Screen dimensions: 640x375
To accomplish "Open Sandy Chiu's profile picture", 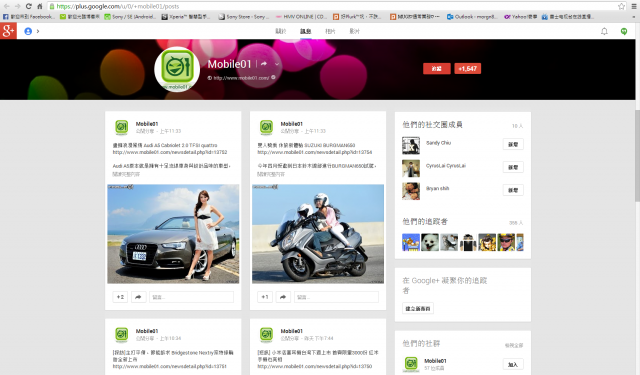I will tap(411, 146).
